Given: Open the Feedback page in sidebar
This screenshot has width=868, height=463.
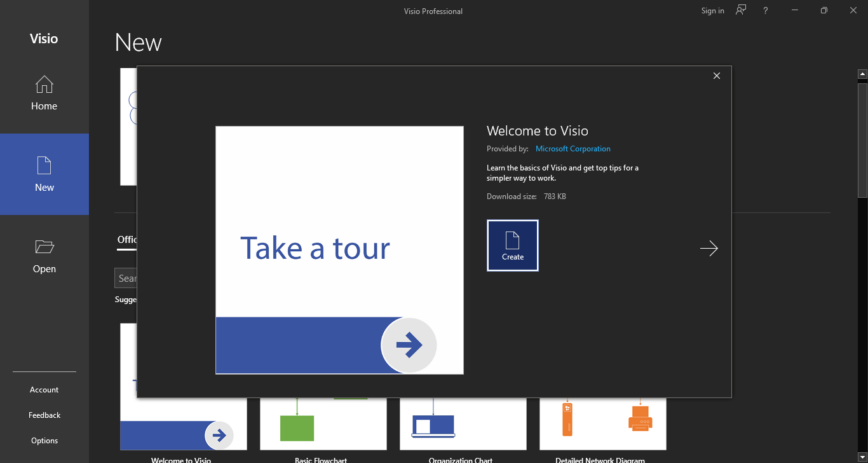Looking at the screenshot, I should (x=44, y=415).
